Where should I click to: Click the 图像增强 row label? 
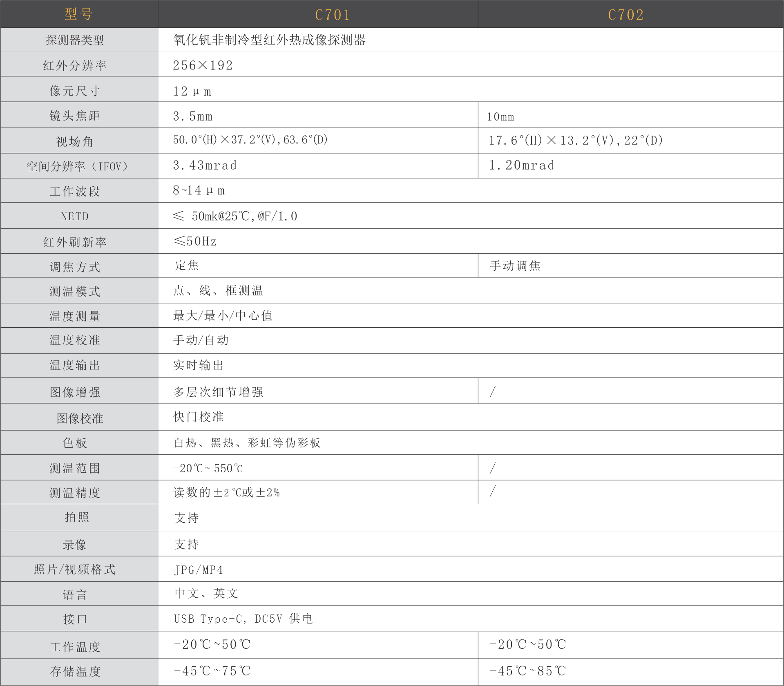(75, 392)
